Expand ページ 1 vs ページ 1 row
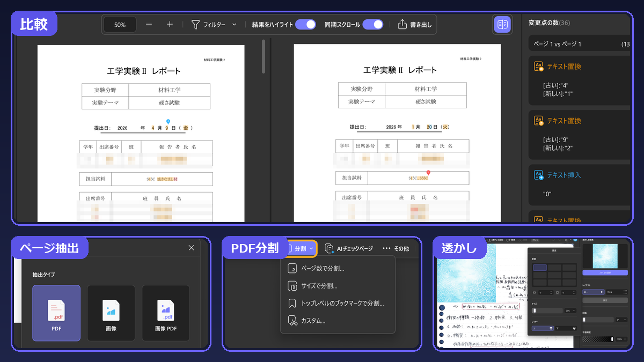 pos(580,44)
